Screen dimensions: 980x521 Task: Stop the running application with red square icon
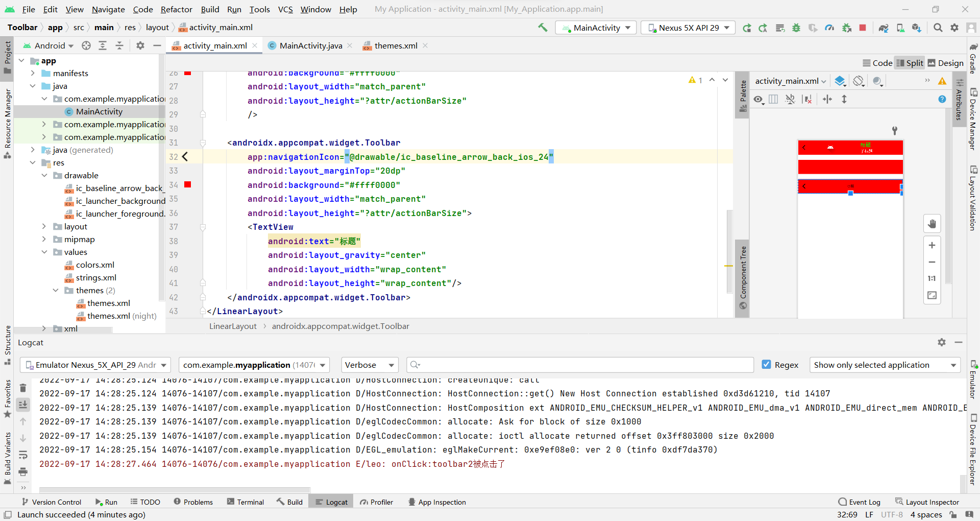click(x=863, y=28)
